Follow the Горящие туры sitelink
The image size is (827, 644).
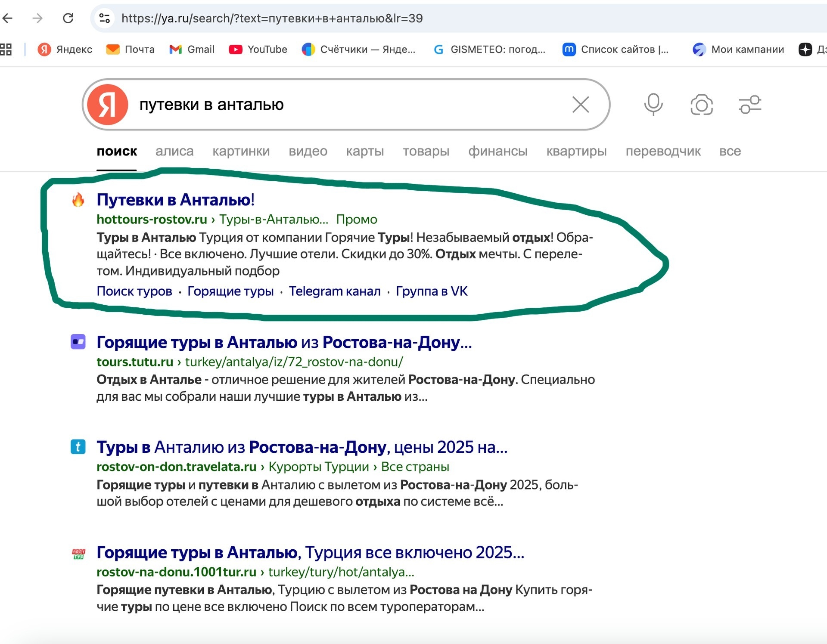[x=230, y=291]
